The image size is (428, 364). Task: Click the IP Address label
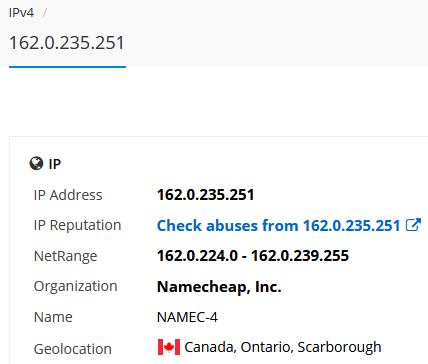(x=68, y=195)
